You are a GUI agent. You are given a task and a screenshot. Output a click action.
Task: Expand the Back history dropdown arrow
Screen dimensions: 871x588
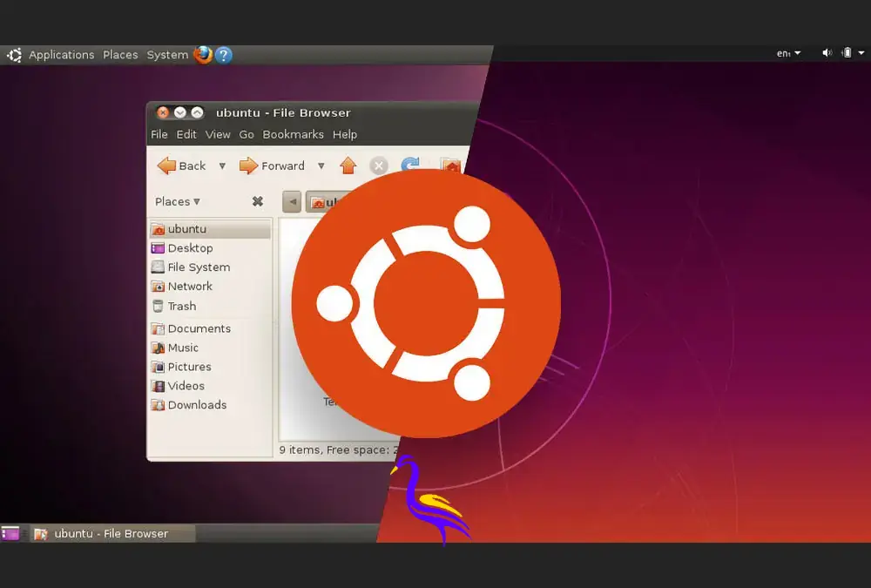click(x=222, y=166)
